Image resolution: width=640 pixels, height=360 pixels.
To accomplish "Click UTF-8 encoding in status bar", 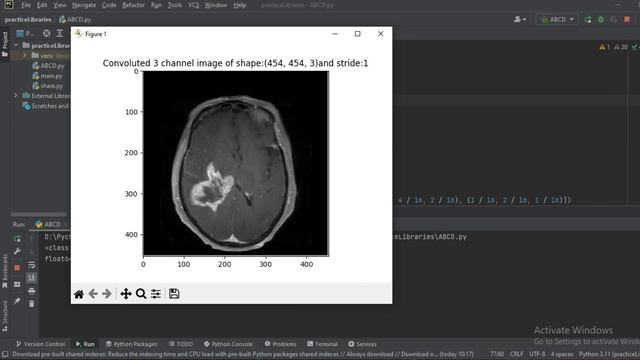I will click(x=537, y=354).
